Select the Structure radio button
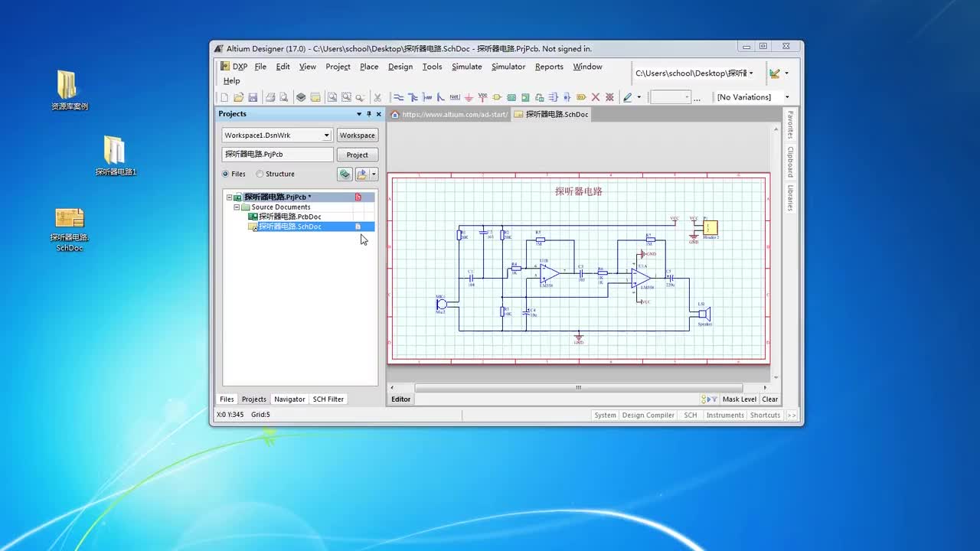The width and height of the screenshot is (980, 551). click(x=260, y=174)
